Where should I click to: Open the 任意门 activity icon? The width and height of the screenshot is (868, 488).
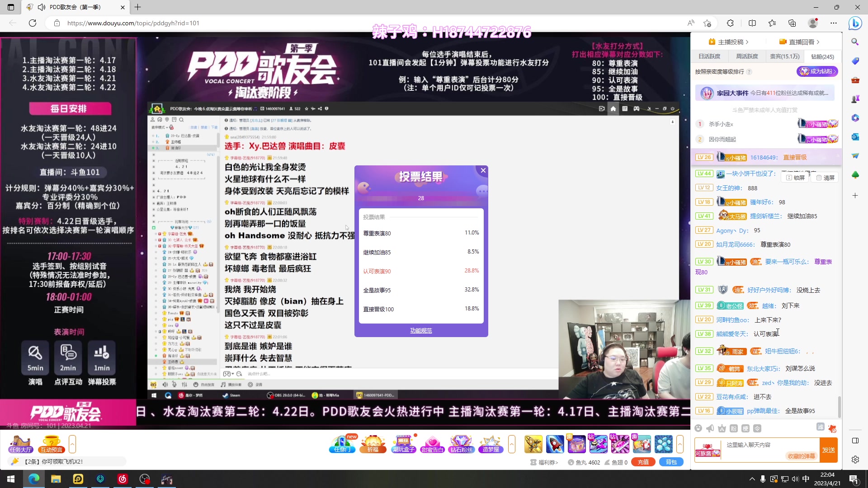click(x=342, y=444)
